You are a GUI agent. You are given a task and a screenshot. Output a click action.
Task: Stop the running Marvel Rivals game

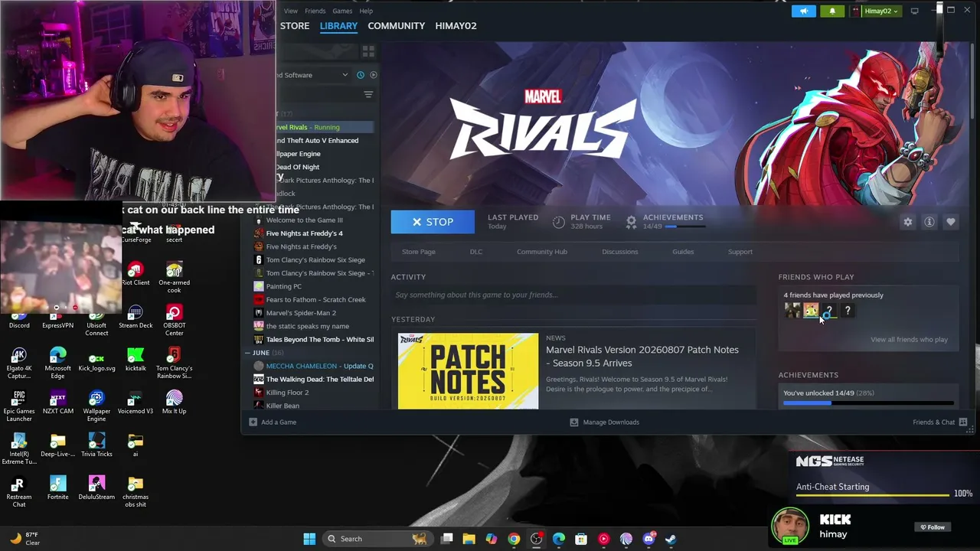[433, 222]
